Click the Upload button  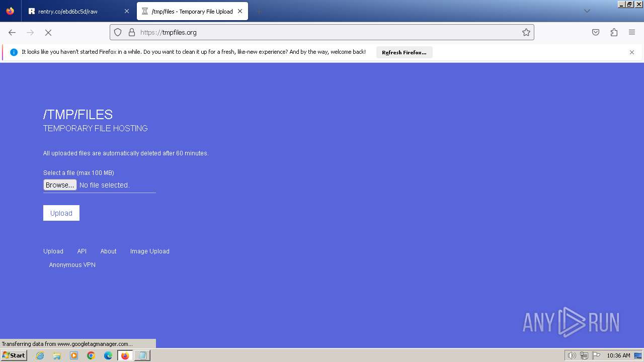(61, 213)
